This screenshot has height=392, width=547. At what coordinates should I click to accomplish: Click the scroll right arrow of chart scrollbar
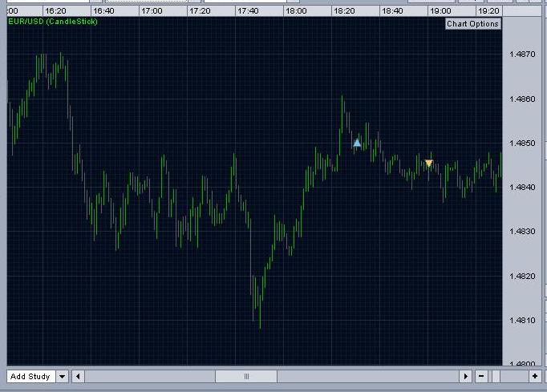tap(465, 376)
